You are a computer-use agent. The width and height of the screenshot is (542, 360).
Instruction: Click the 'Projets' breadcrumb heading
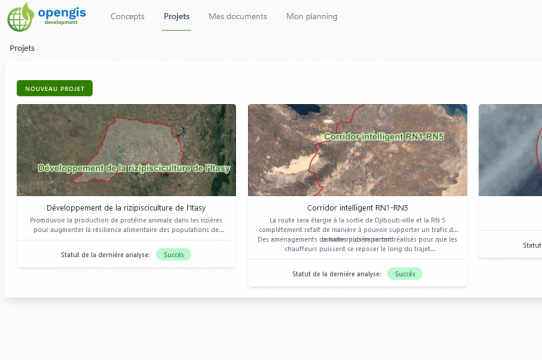(x=22, y=48)
